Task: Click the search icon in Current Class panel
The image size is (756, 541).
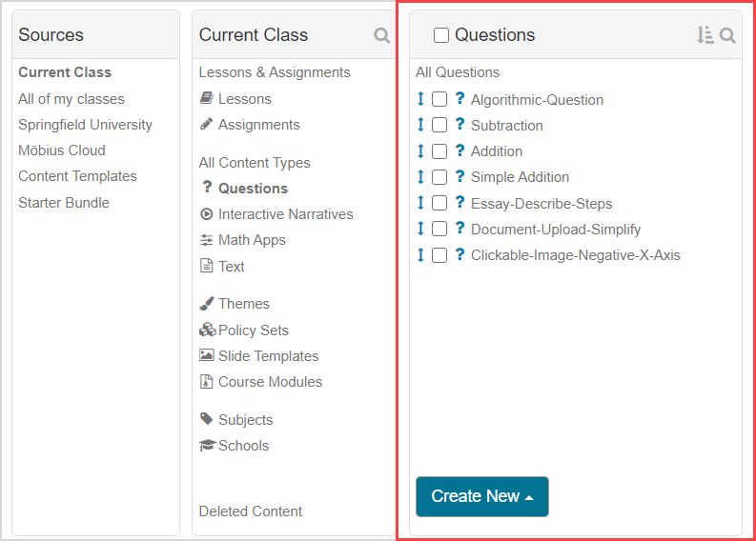Action: pyautogui.click(x=382, y=36)
